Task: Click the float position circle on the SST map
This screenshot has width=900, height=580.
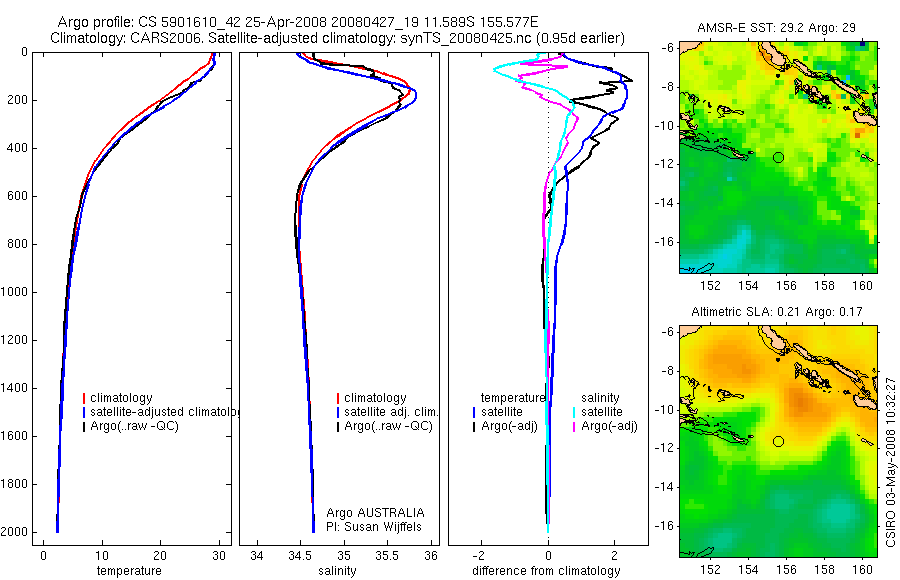Action: [778, 157]
